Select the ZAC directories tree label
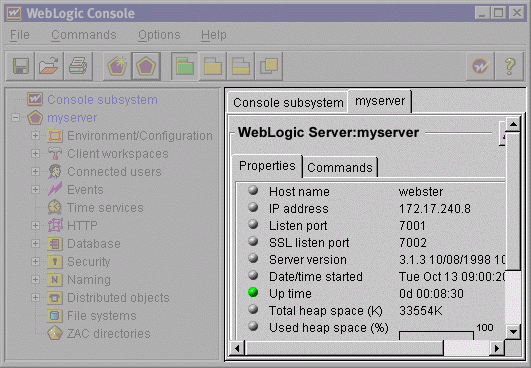 pyautogui.click(x=109, y=333)
